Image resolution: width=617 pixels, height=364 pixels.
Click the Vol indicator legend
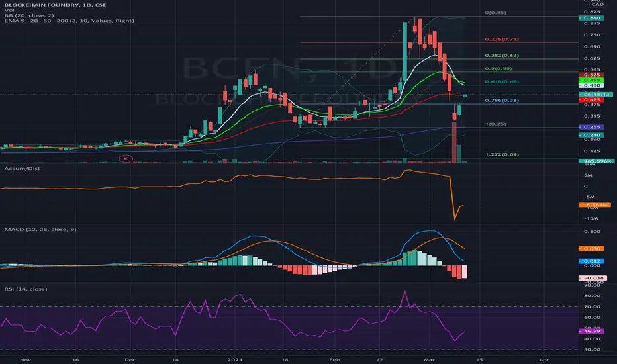coord(9,10)
